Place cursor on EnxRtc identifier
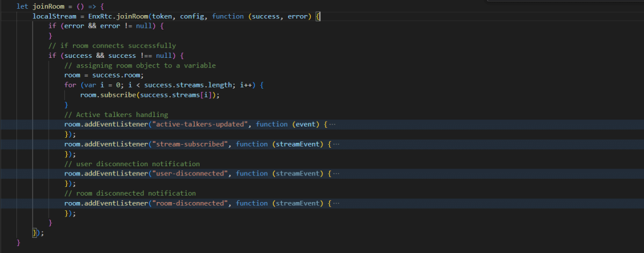The height and width of the screenshot is (253, 644). (100, 16)
